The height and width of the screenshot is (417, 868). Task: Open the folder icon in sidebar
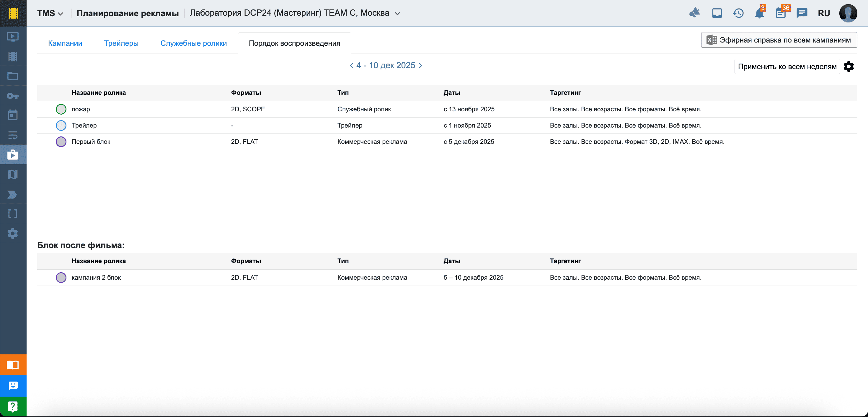coord(13,76)
